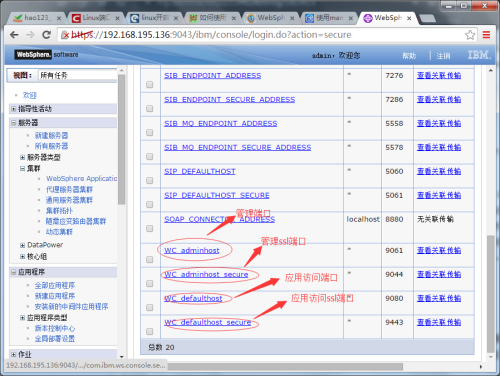Tick checkbox for WC_adminhost row

(150, 260)
